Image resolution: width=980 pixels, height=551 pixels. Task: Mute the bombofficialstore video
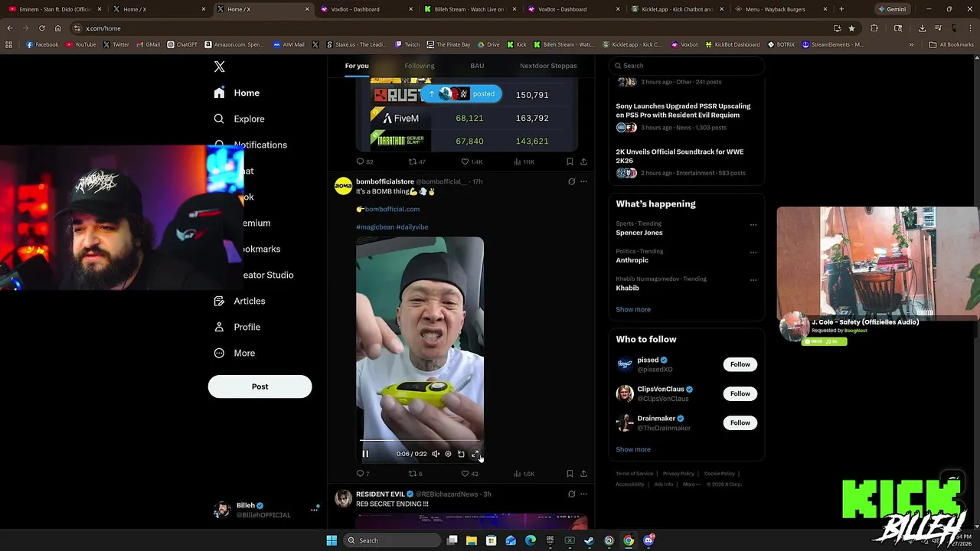(436, 454)
